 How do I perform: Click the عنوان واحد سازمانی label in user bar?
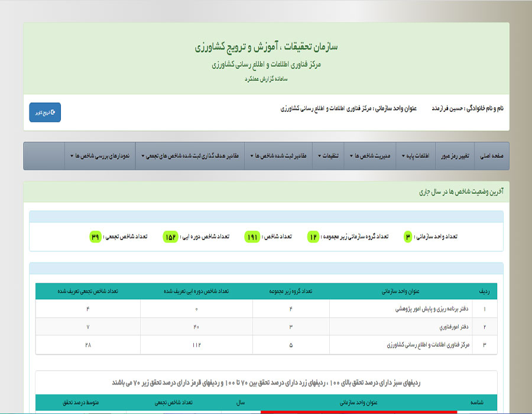pos(348,109)
